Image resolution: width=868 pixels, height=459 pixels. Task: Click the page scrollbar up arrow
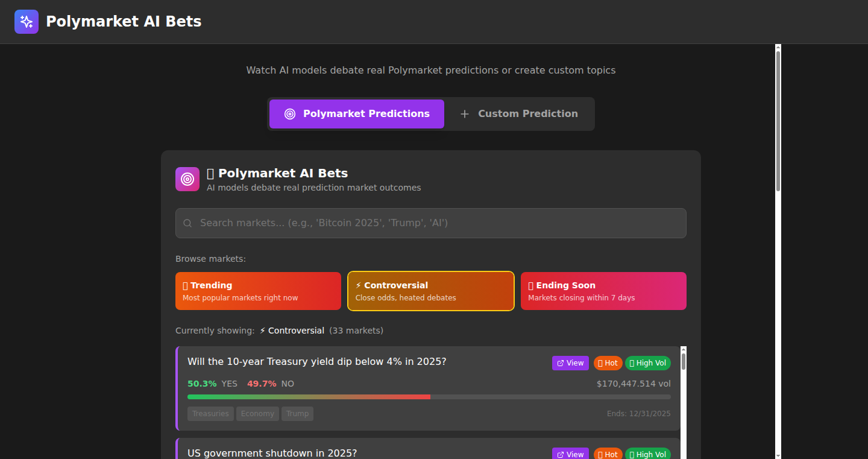(778, 48)
